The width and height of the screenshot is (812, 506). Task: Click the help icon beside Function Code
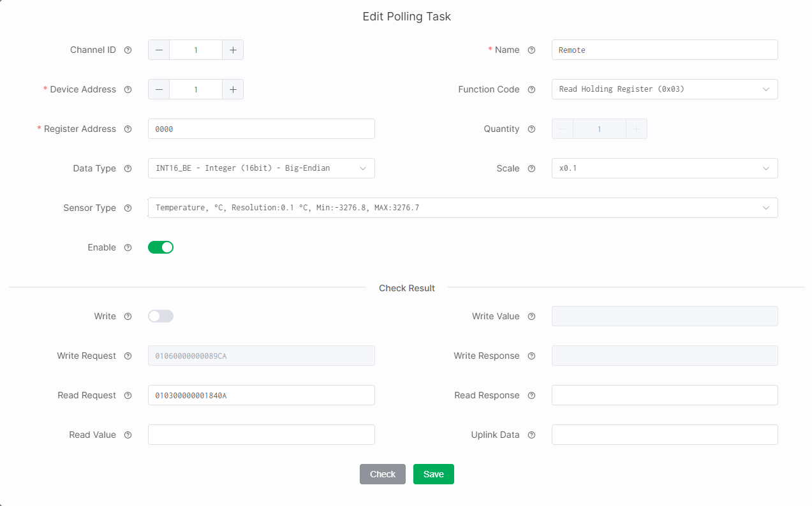531,89
